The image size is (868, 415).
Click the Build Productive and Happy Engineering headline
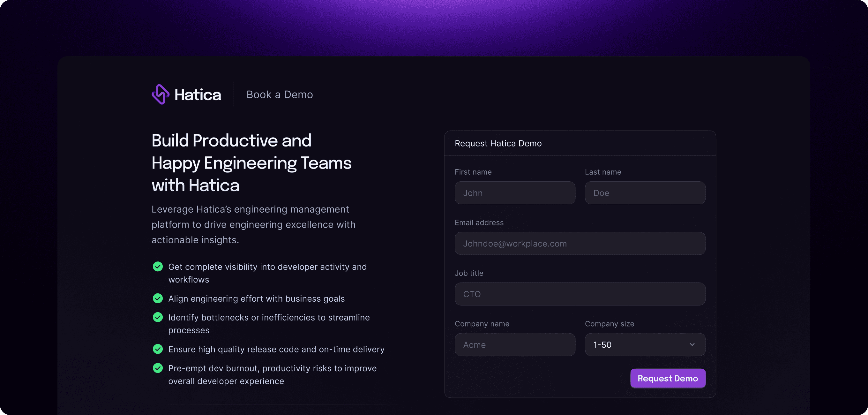pos(251,163)
